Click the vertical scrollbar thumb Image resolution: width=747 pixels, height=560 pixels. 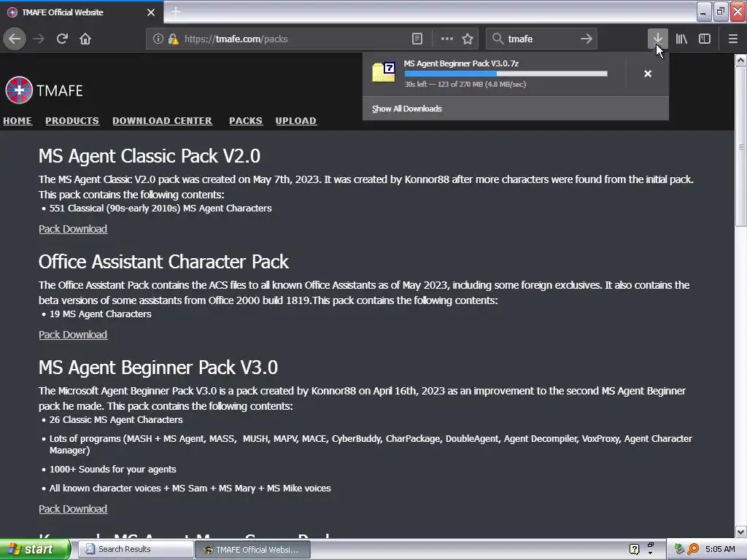(740, 147)
